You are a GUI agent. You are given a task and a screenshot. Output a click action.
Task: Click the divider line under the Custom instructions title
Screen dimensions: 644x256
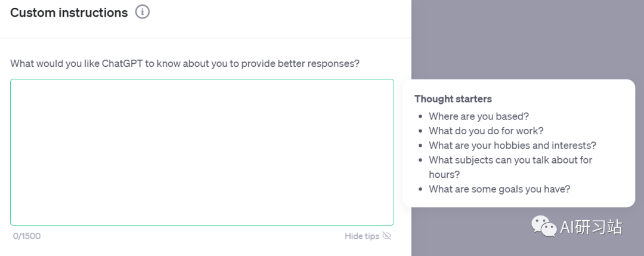[x=205, y=38]
